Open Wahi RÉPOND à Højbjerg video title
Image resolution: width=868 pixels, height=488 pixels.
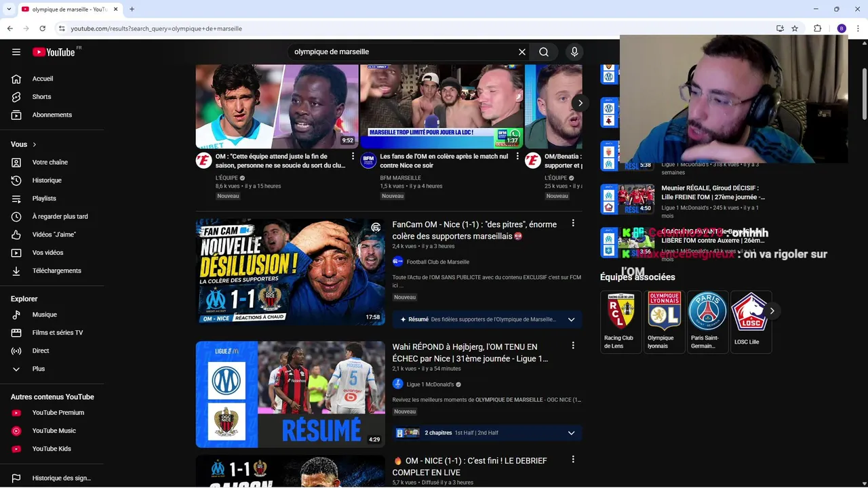click(470, 352)
